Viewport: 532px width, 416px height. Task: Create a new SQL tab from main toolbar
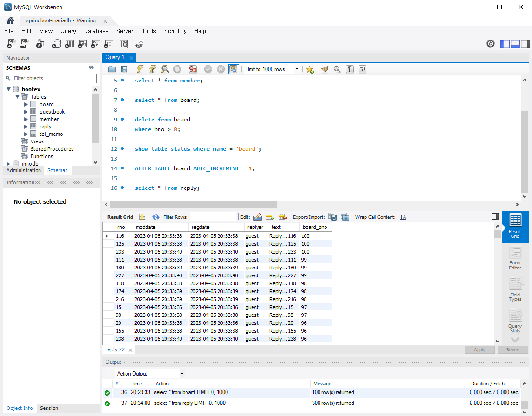pyautogui.click(x=12, y=44)
